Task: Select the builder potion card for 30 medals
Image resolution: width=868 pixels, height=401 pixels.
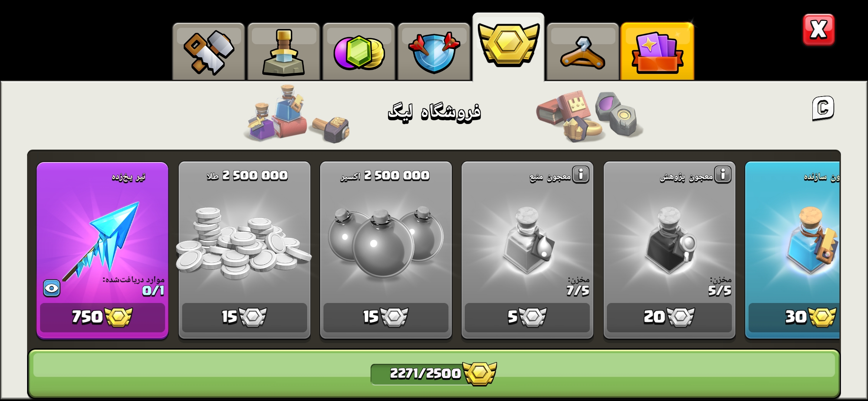Action: (x=793, y=250)
